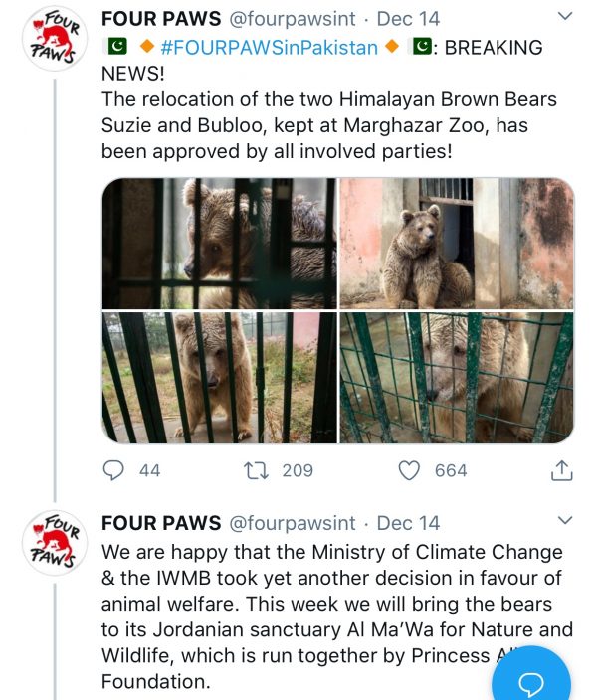View bottom-left bear photo

tap(219, 378)
